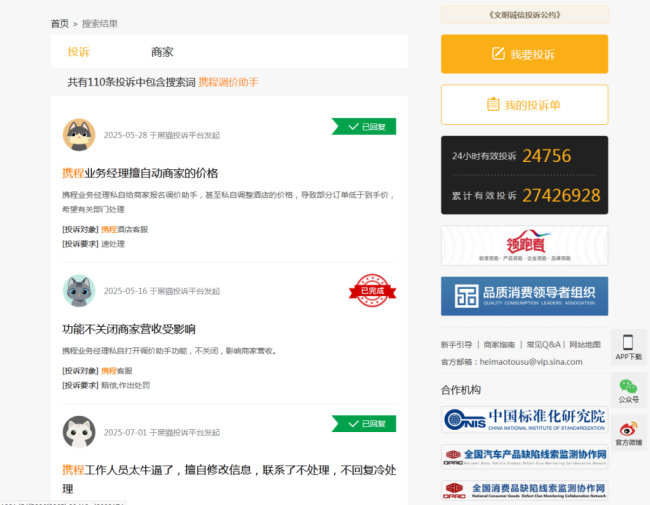Click the first complaint's cat avatar
Viewport: 650px width, 505px height.
[79, 134]
